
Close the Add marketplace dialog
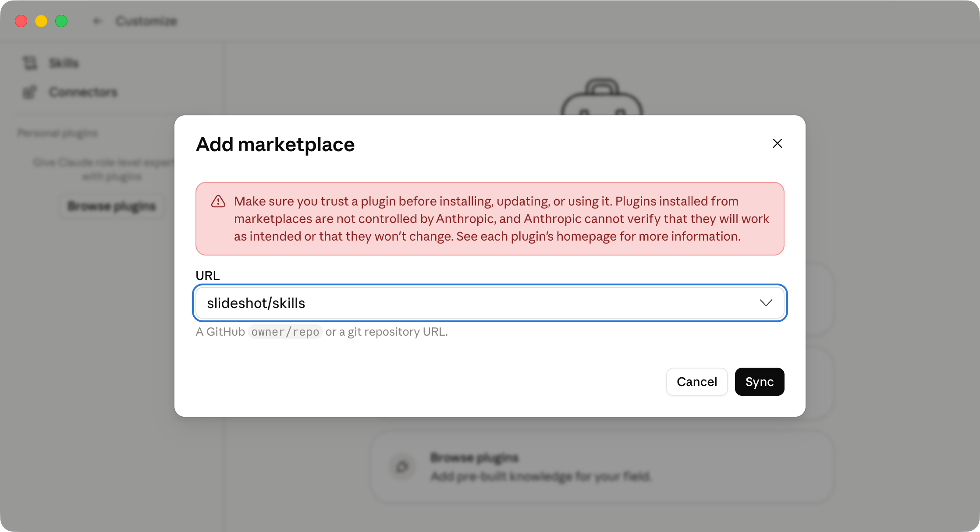[777, 143]
